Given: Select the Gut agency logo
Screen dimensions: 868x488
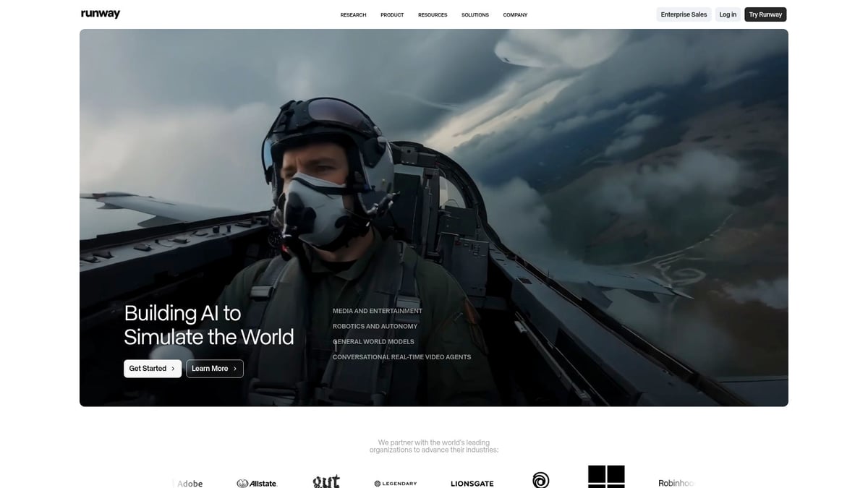Looking at the screenshot, I should (x=325, y=481).
